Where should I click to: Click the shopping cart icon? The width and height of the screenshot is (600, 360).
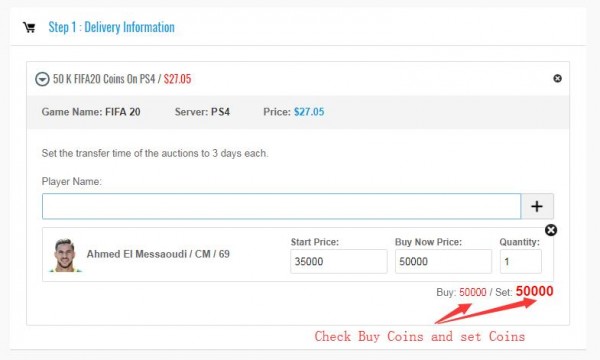[x=29, y=28]
